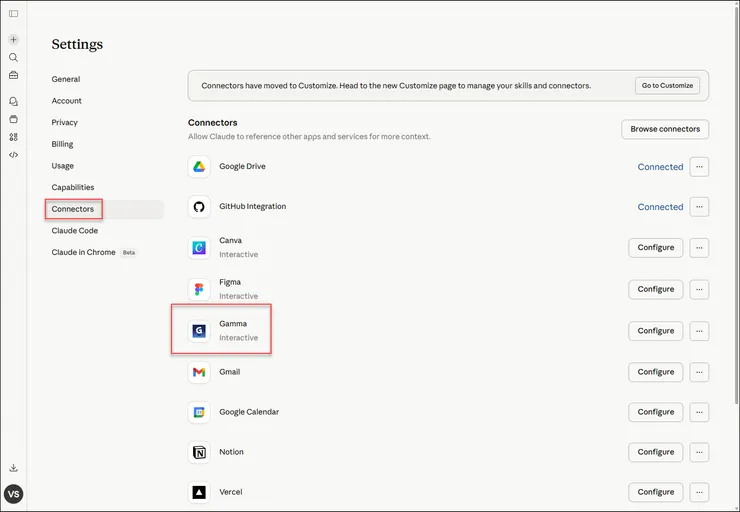Image resolution: width=740 pixels, height=512 pixels.
Task: Open Claude in Chrome settings
Action: 84,252
